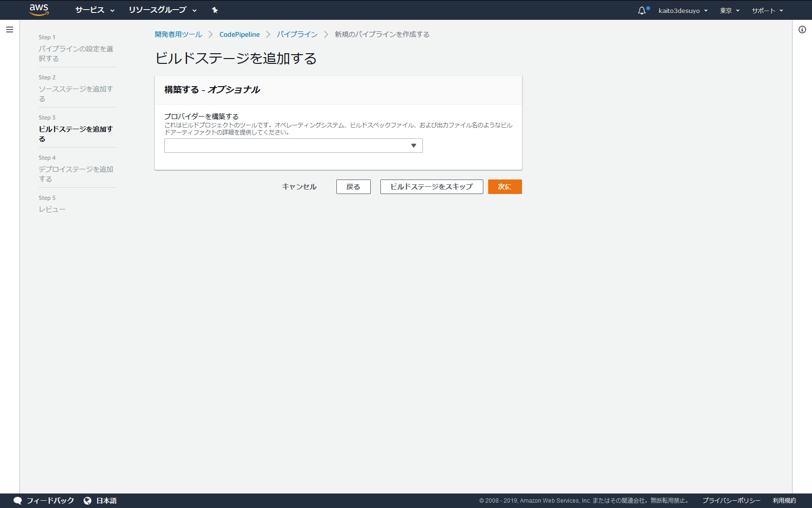Viewport: 812px width, 508px height.
Task: Click ビルドステージをスキップ button
Action: (x=432, y=187)
